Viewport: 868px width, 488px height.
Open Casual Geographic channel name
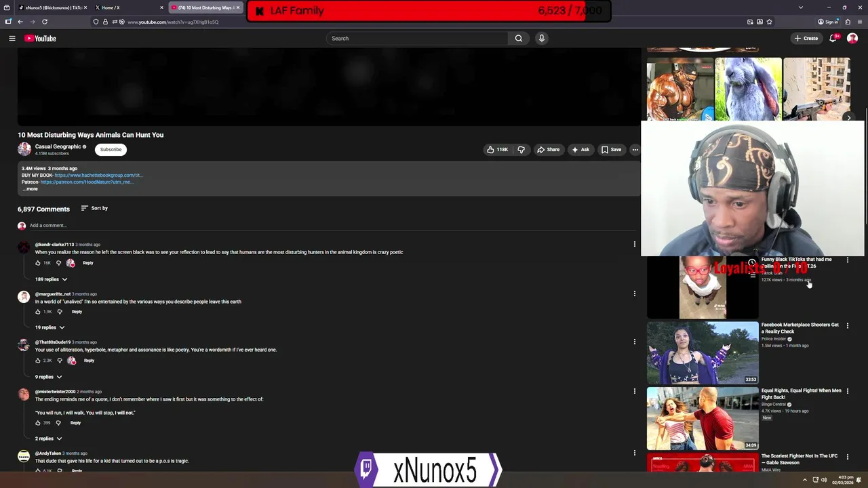(x=58, y=146)
